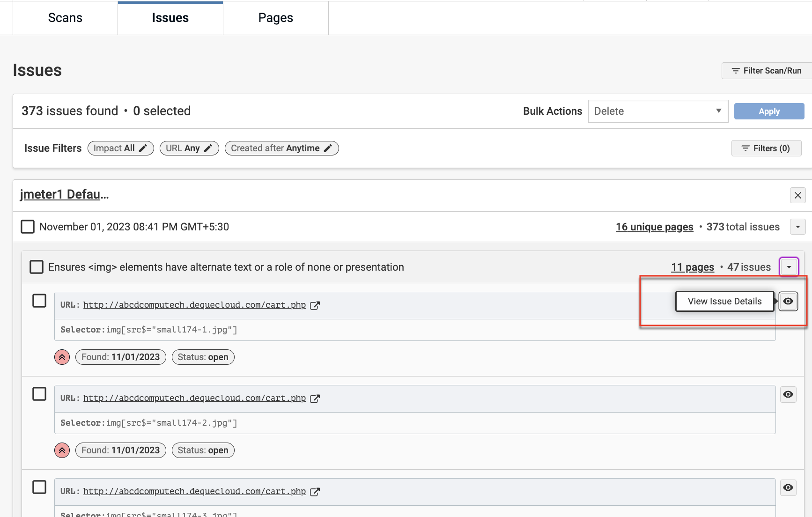812x517 pixels.
Task: Expand the scan row dropdown arrow
Action: point(798,227)
